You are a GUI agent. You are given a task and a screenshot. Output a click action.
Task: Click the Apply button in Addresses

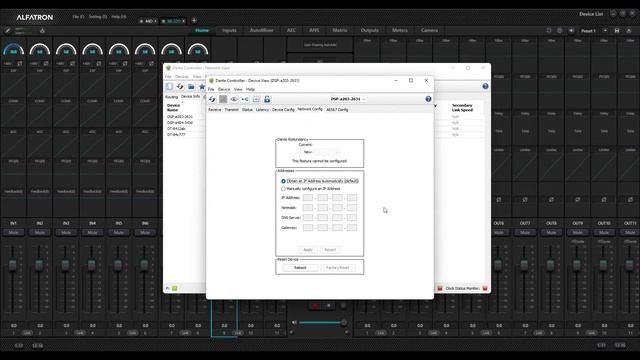pos(308,249)
